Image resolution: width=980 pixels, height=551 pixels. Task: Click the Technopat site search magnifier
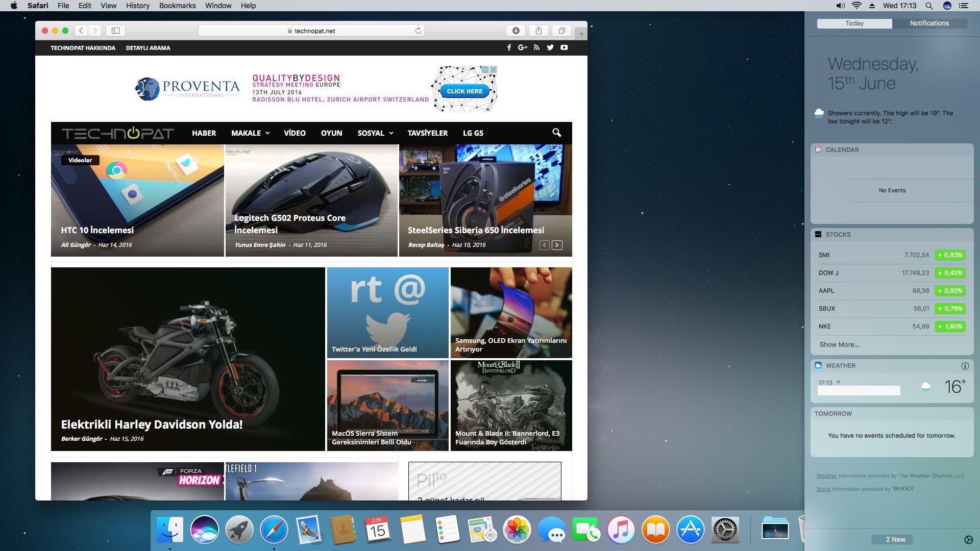click(x=556, y=133)
